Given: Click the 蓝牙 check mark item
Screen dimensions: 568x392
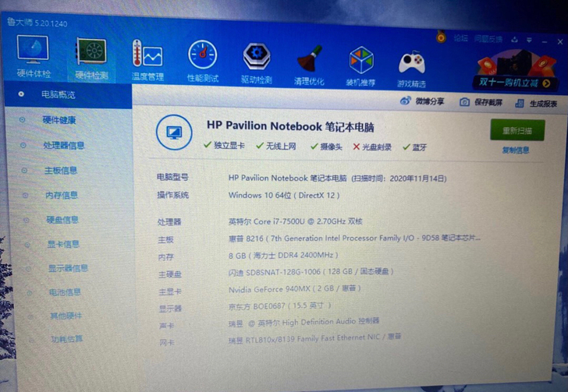Looking at the screenshot, I should pyautogui.click(x=415, y=147).
